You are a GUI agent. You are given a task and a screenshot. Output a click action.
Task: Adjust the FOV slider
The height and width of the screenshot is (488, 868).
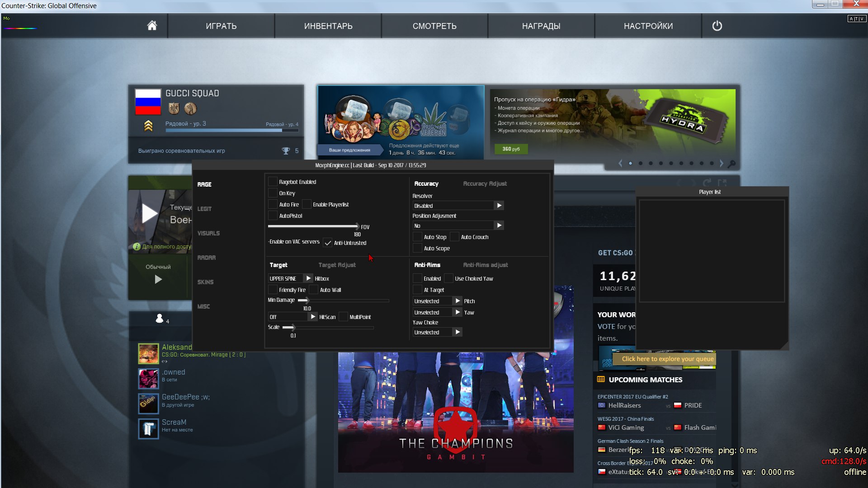pyautogui.click(x=313, y=226)
